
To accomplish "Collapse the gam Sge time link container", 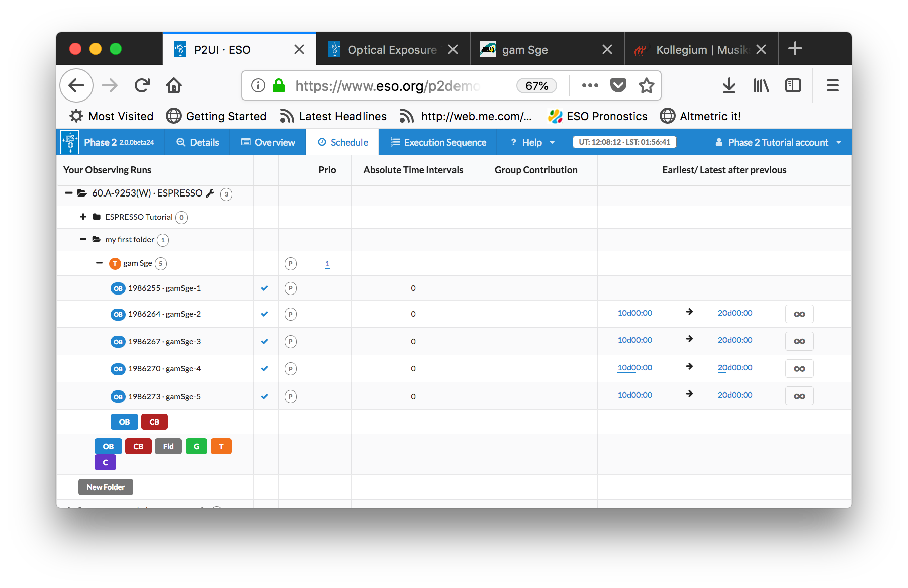I will click(x=100, y=263).
